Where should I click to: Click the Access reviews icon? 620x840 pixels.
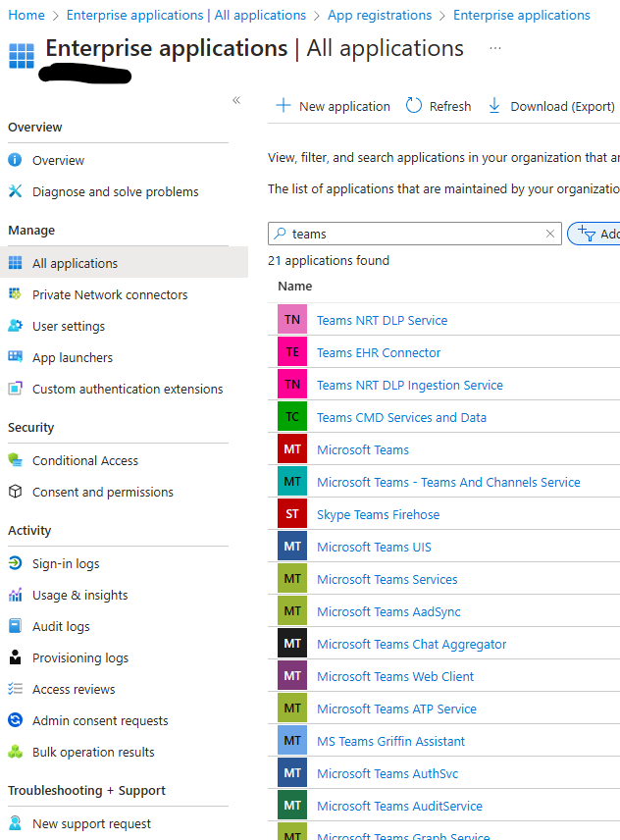[15, 689]
